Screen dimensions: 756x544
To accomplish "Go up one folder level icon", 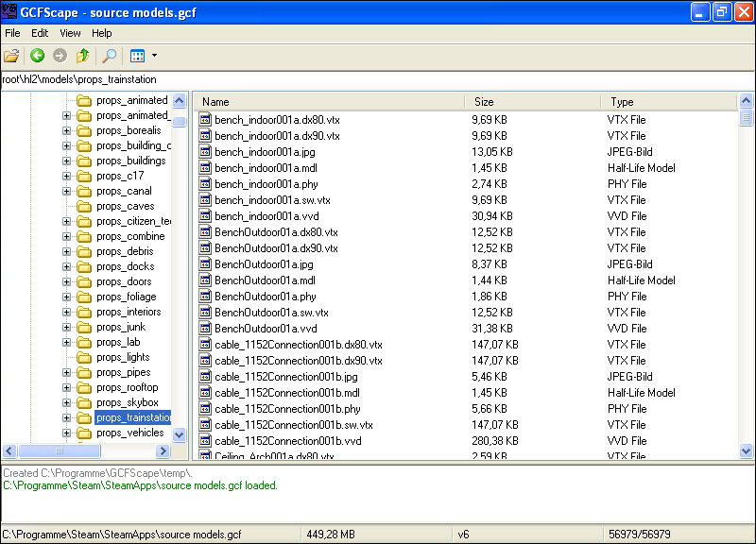I will click(83, 56).
